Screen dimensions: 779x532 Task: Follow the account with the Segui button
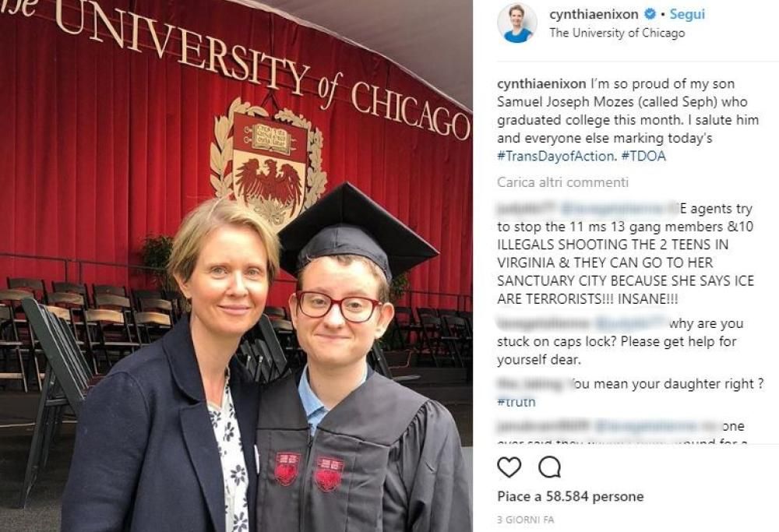(687, 14)
